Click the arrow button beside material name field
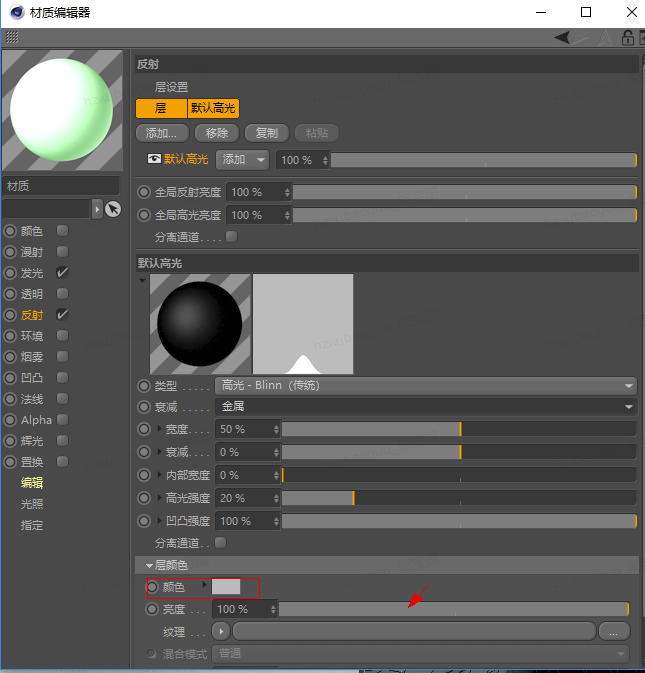Image resolution: width=645 pixels, height=673 pixels. tap(97, 209)
